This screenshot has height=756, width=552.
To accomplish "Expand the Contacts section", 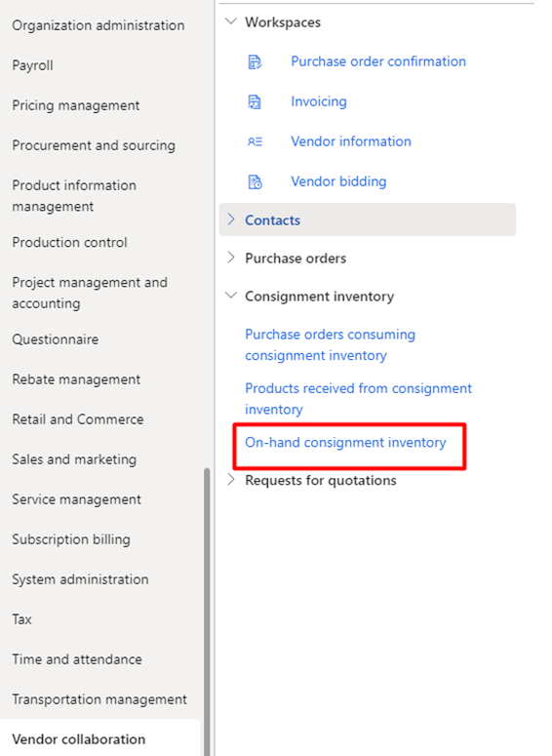I will point(367,219).
